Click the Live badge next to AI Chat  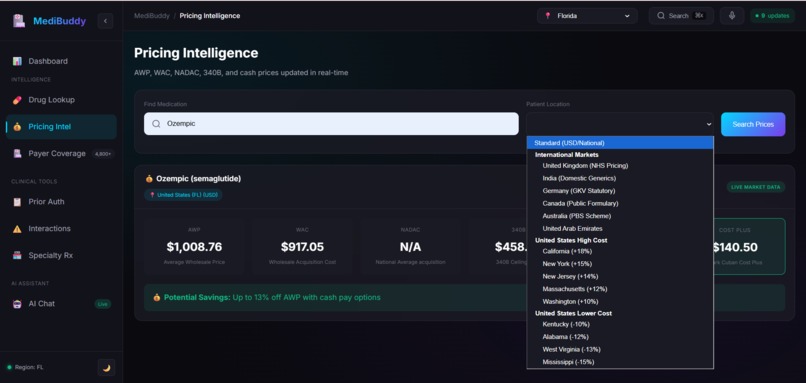103,304
